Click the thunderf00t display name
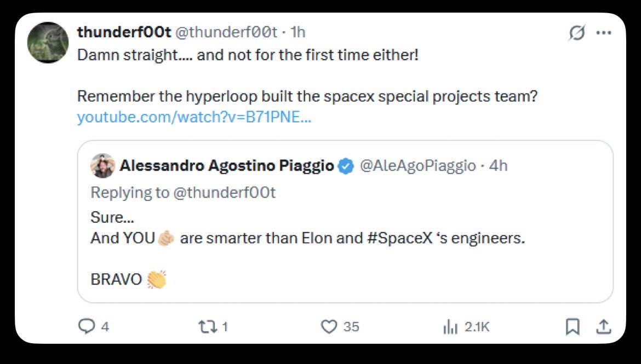Image resolution: width=641 pixels, height=364 pixels. click(x=124, y=32)
